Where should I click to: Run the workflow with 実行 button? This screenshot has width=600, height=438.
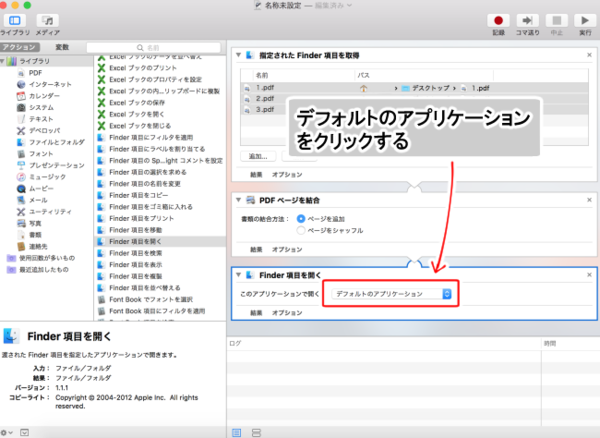tap(583, 20)
